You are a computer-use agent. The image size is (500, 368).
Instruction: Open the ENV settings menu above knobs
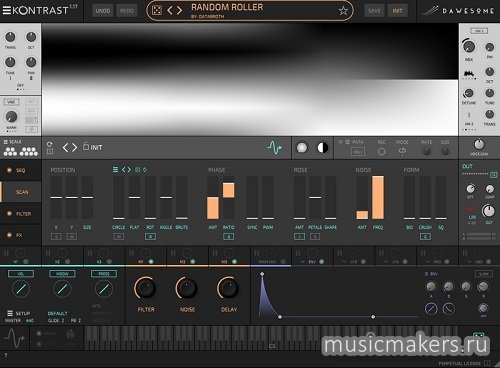click(x=426, y=274)
